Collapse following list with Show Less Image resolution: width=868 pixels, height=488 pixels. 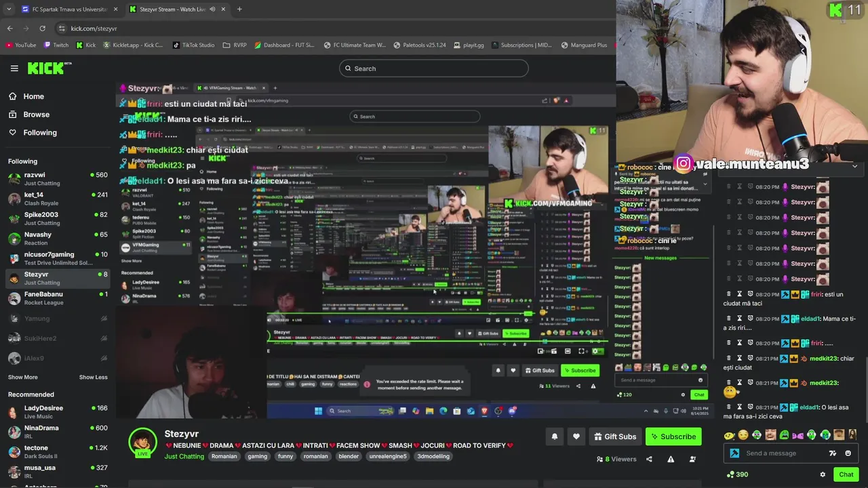tap(94, 378)
